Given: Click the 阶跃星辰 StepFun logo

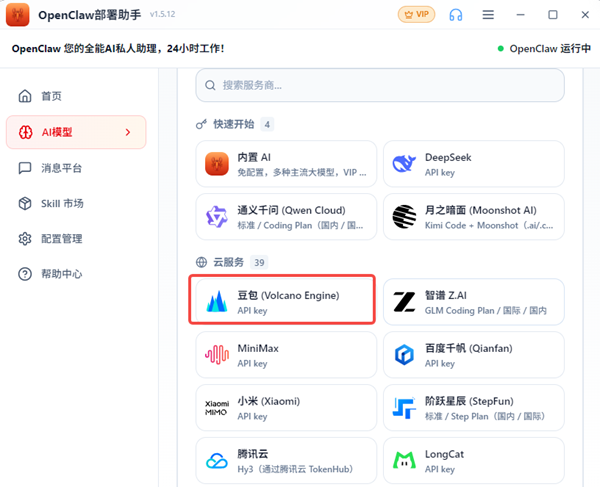Looking at the screenshot, I should click(404, 408).
